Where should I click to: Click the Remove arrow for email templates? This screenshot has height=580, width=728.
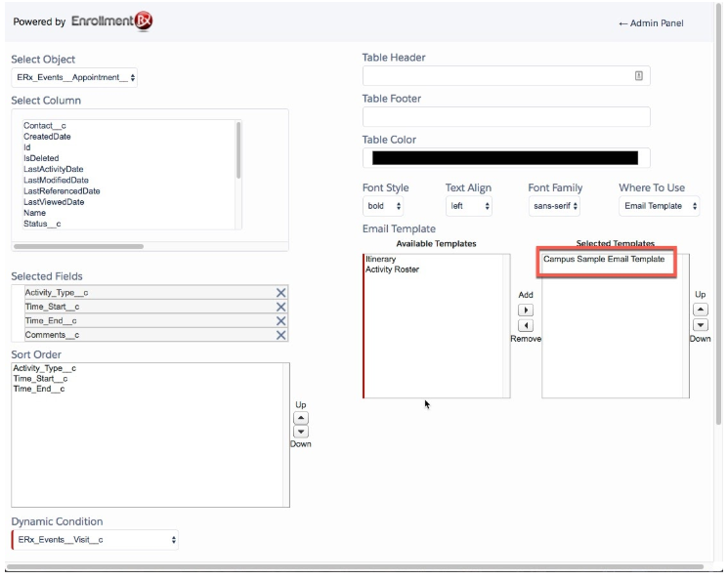coord(525,325)
